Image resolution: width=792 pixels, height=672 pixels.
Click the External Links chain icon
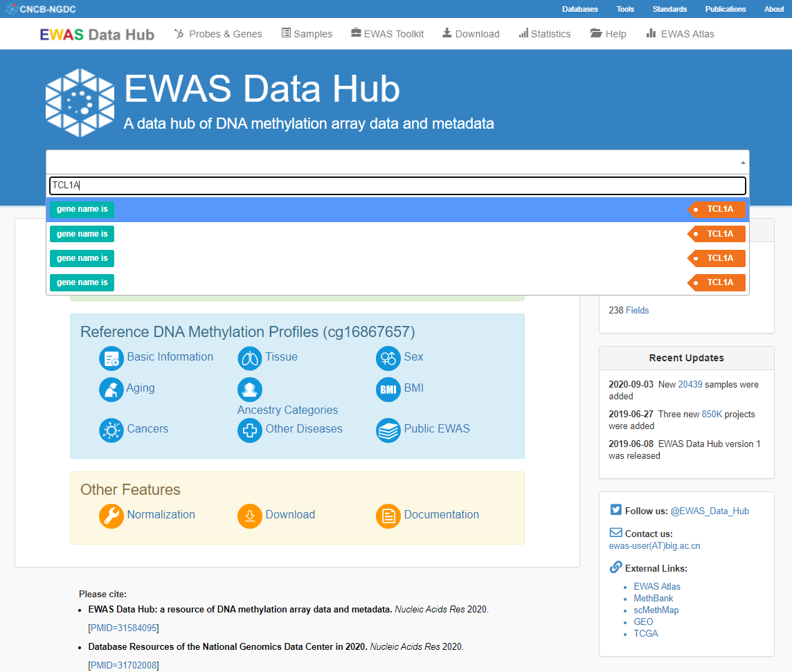click(615, 567)
